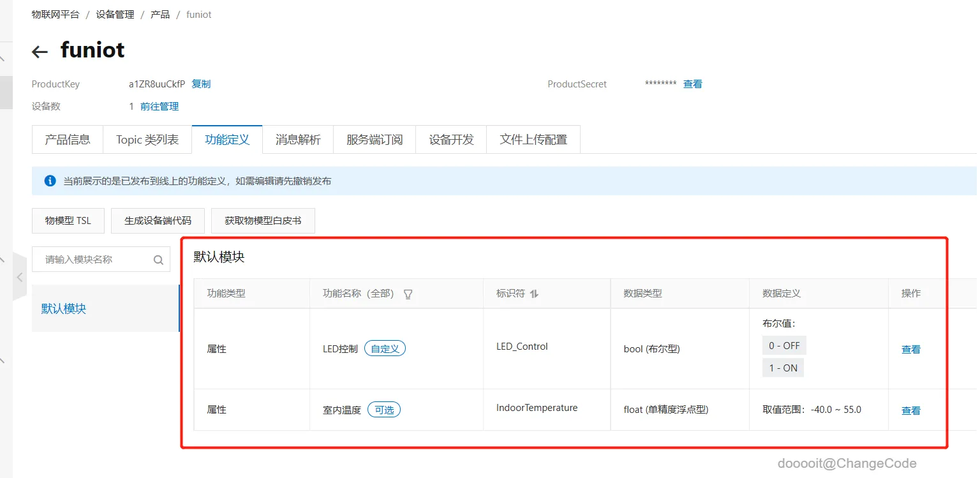Click the 布尔值 label in LED控制 row
The width and height of the screenshot is (980, 478).
pyautogui.click(x=779, y=324)
